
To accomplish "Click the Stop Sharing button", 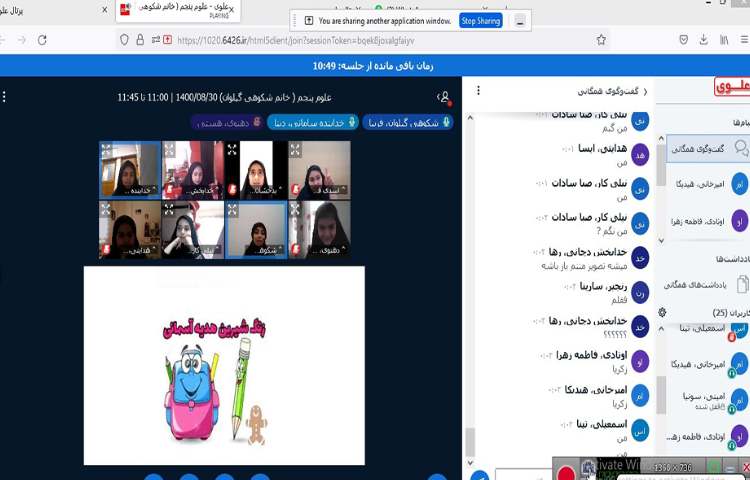I will point(481,20).
